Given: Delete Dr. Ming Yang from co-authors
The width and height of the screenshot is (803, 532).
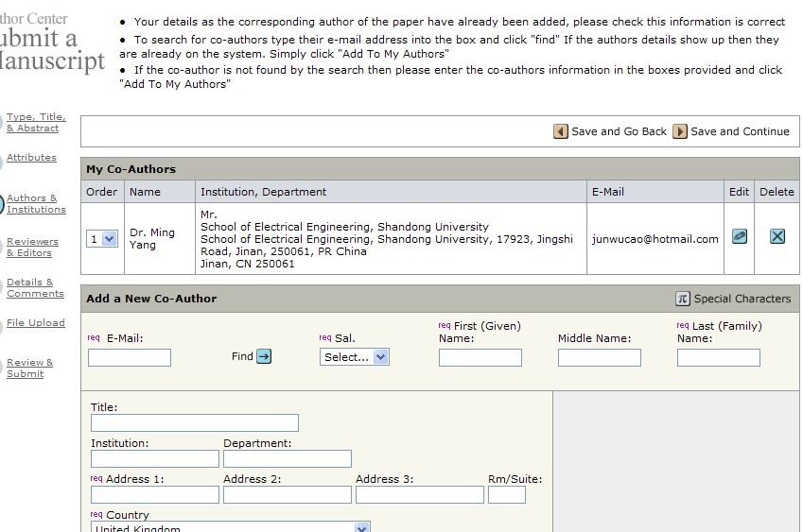Looking at the screenshot, I should [x=777, y=236].
